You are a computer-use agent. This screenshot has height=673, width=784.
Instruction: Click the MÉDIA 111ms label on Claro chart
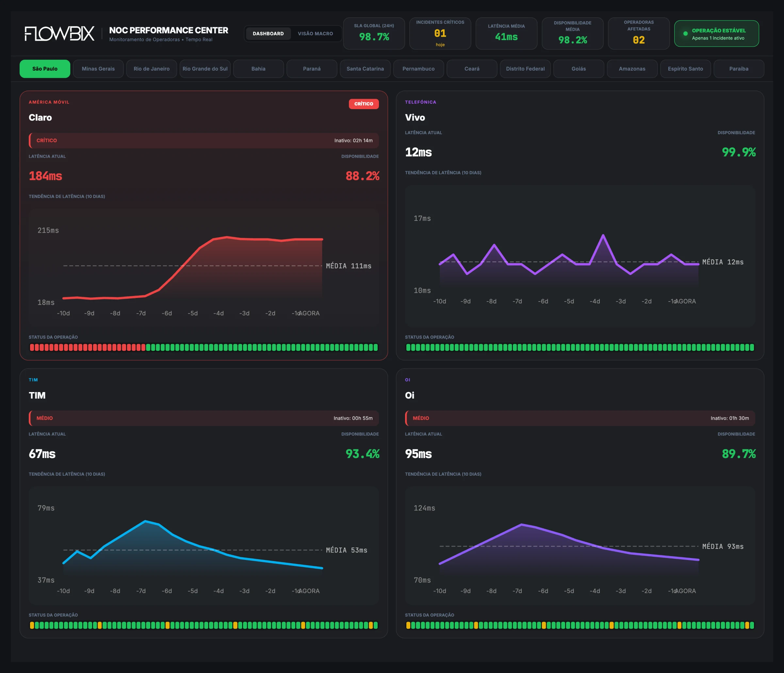(x=349, y=266)
